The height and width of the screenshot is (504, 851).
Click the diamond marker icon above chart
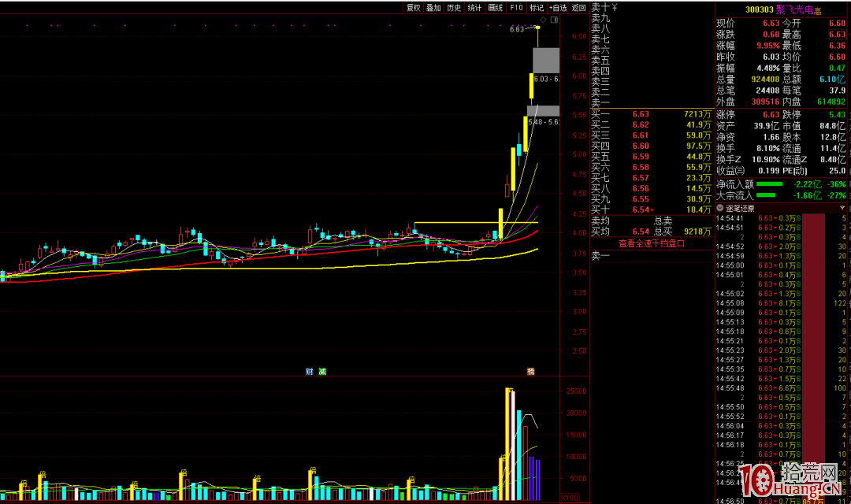pos(543,20)
